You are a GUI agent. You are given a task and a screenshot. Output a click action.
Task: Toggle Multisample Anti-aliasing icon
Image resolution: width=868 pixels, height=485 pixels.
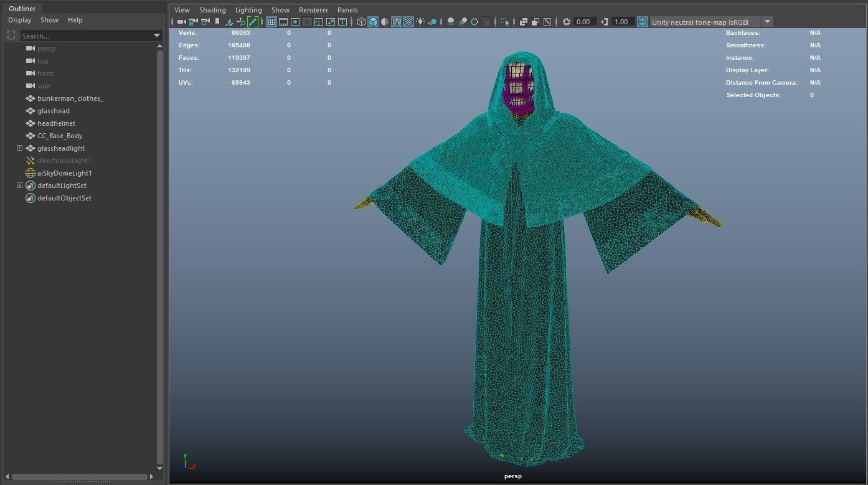[x=474, y=22]
